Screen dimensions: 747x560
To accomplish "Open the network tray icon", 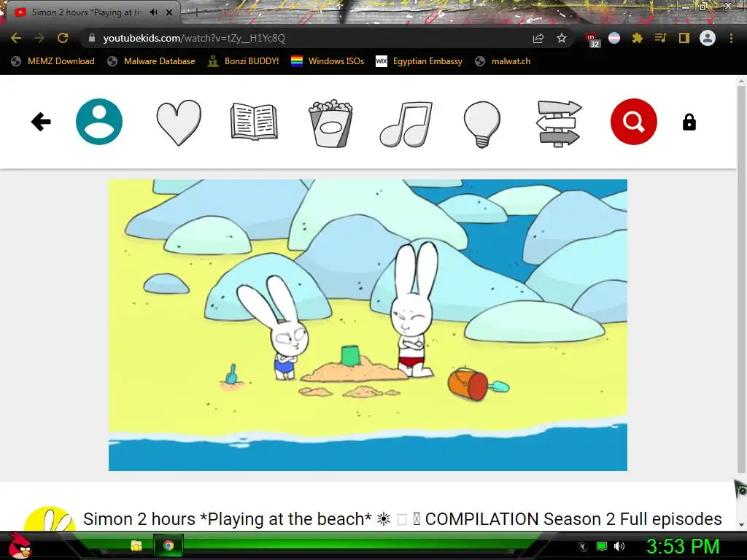I will pos(602,546).
